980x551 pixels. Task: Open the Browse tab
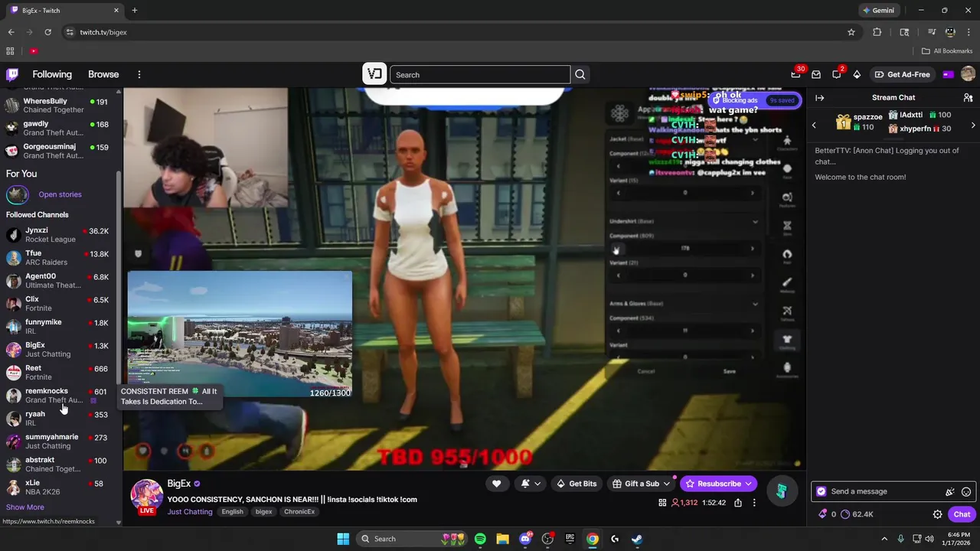coord(103,74)
